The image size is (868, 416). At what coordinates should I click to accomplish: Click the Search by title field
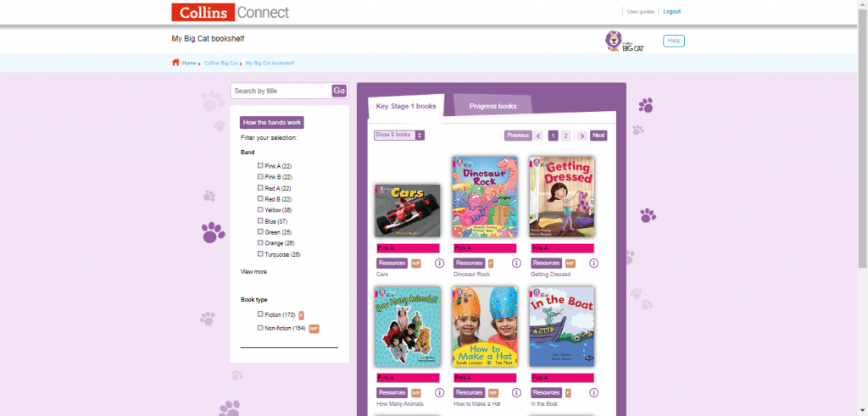(x=281, y=91)
